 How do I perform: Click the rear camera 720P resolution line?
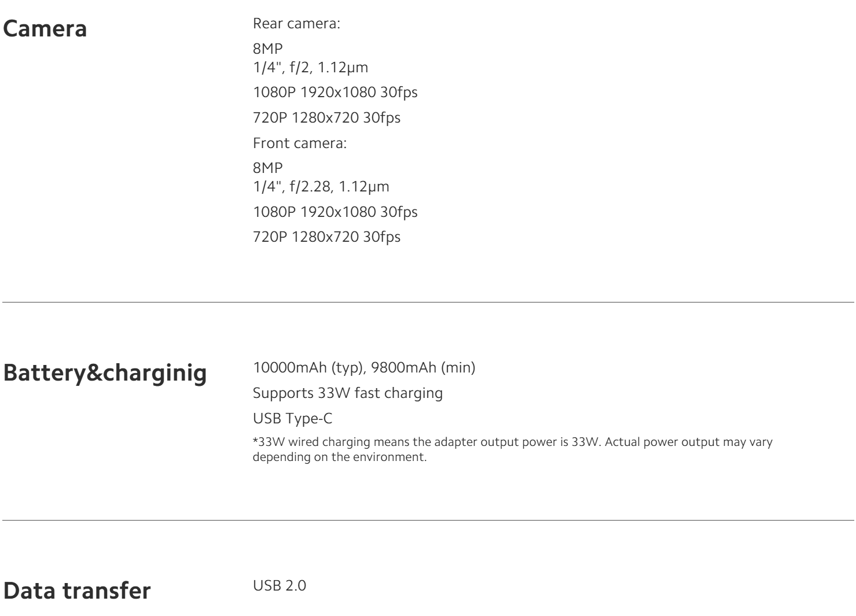(x=326, y=118)
